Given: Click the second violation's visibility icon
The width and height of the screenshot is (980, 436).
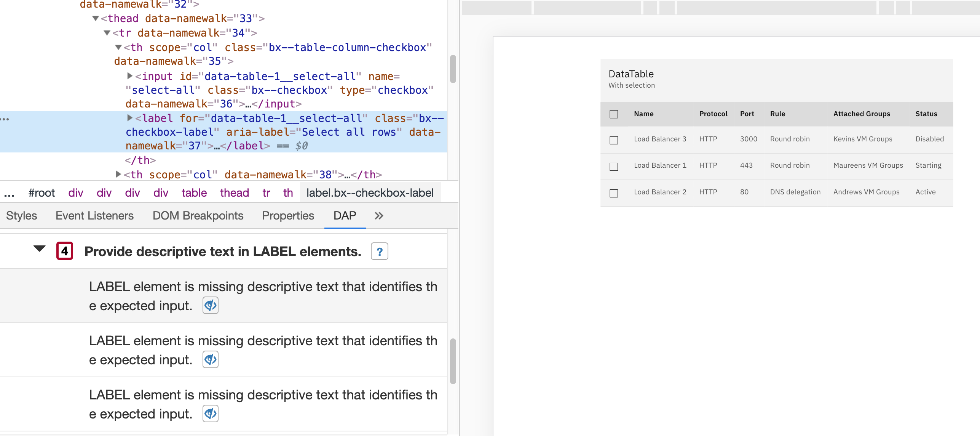Looking at the screenshot, I should [211, 359].
